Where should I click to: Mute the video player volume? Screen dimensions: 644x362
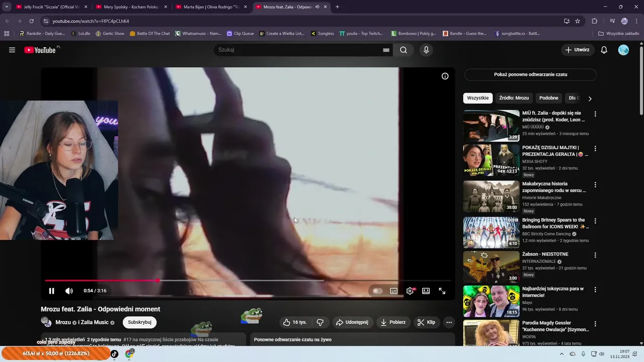pyautogui.click(x=69, y=291)
